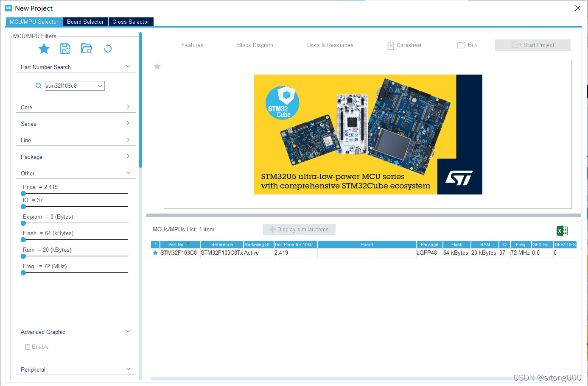Adjust the Flash slider handle

click(x=23, y=240)
